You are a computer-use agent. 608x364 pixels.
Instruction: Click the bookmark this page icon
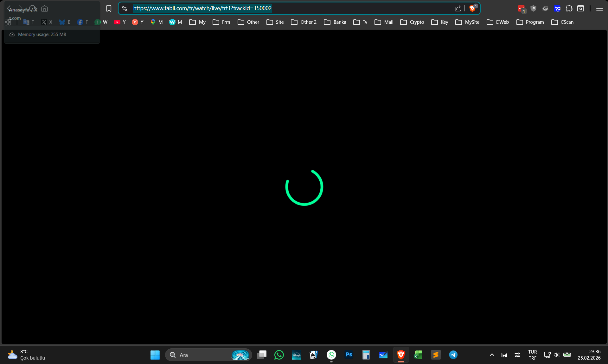tap(109, 9)
